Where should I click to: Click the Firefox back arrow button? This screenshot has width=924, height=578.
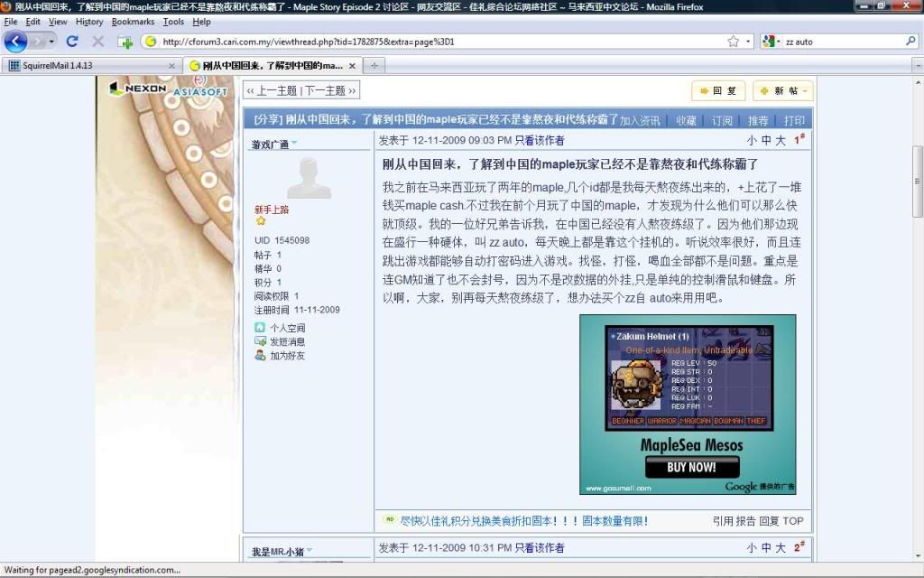(16, 42)
